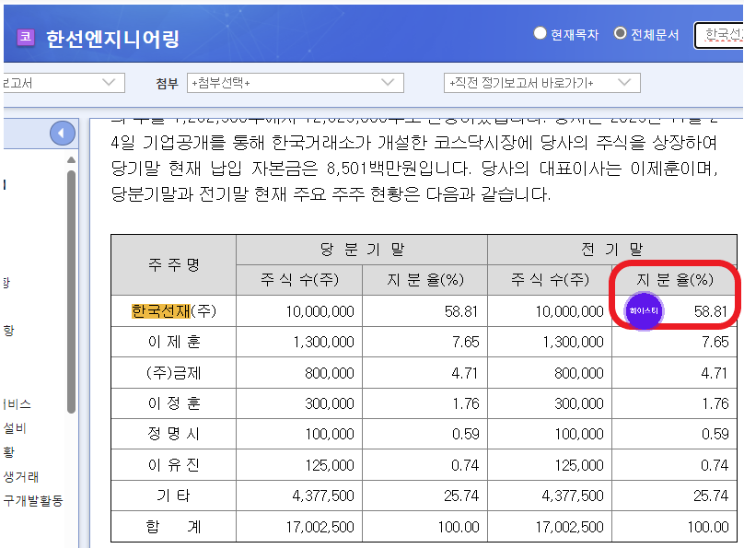Open the 첨부선택 attachment dropdown

pyautogui.click(x=296, y=83)
